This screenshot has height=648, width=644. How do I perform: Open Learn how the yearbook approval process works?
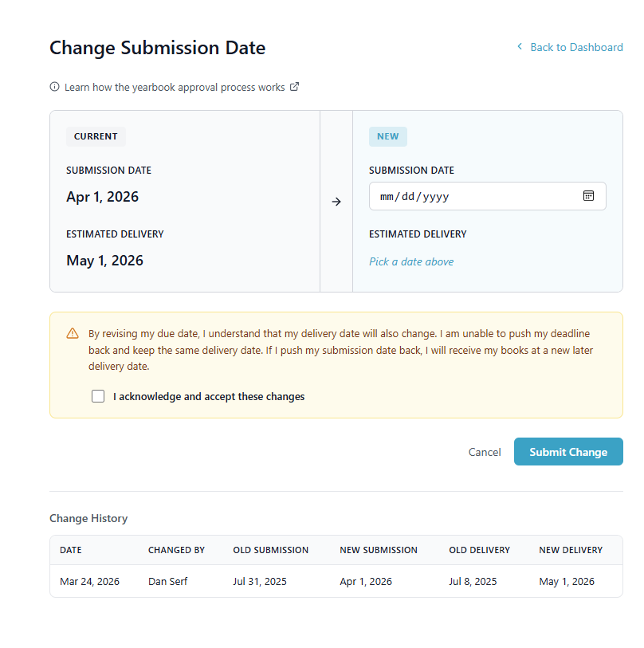pos(175,87)
